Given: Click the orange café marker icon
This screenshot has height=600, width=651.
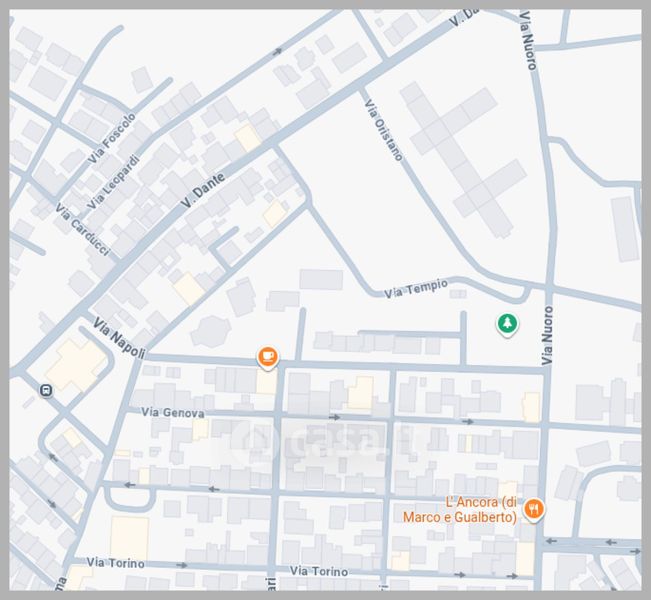Looking at the screenshot, I should (x=267, y=356).
